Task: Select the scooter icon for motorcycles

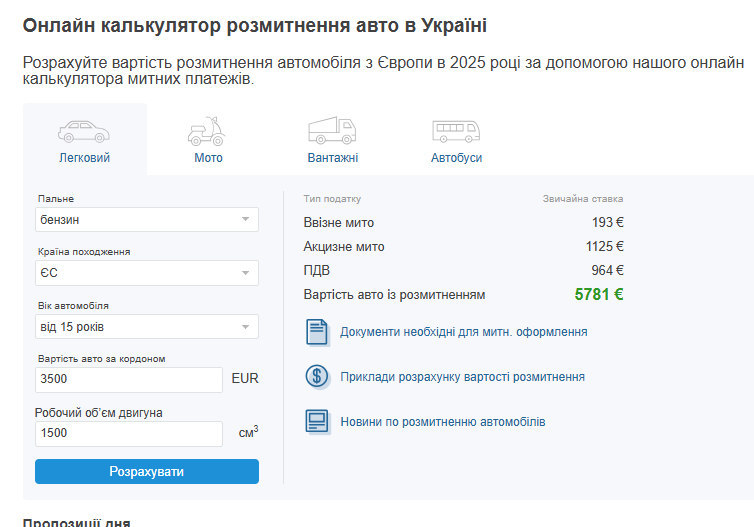Action: tap(208, 131)
